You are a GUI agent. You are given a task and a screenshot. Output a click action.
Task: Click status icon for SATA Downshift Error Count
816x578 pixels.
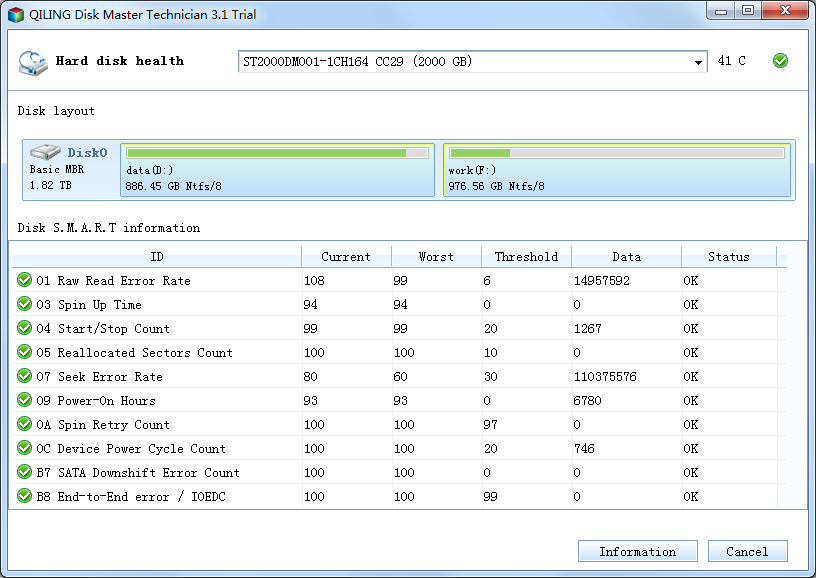point(24,472)
